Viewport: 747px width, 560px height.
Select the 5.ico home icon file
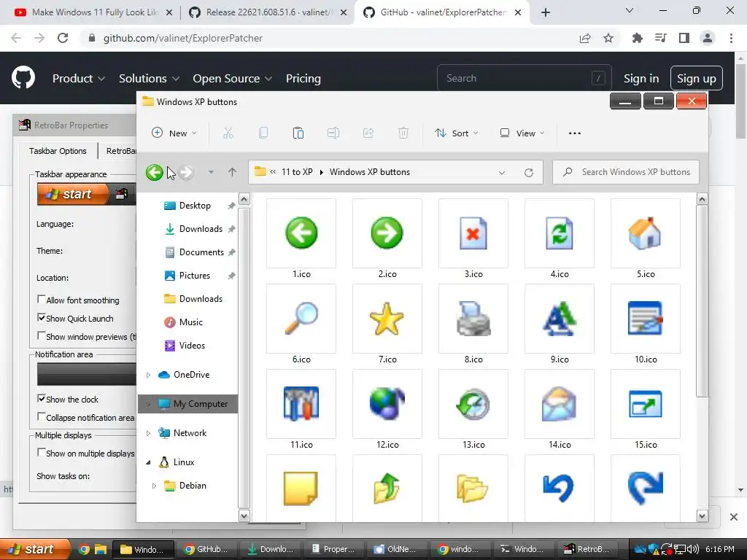tap(646, 239)
